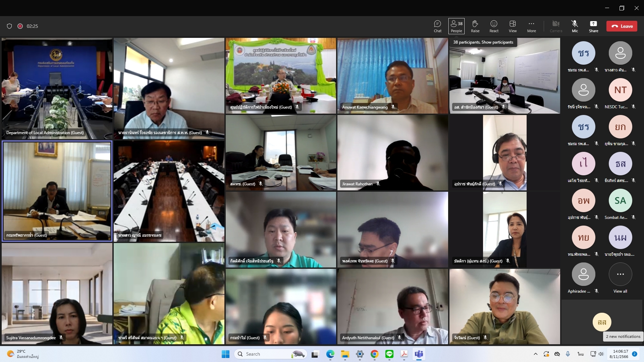Expand the system tray hidden icons

click(x=535, y=354)
